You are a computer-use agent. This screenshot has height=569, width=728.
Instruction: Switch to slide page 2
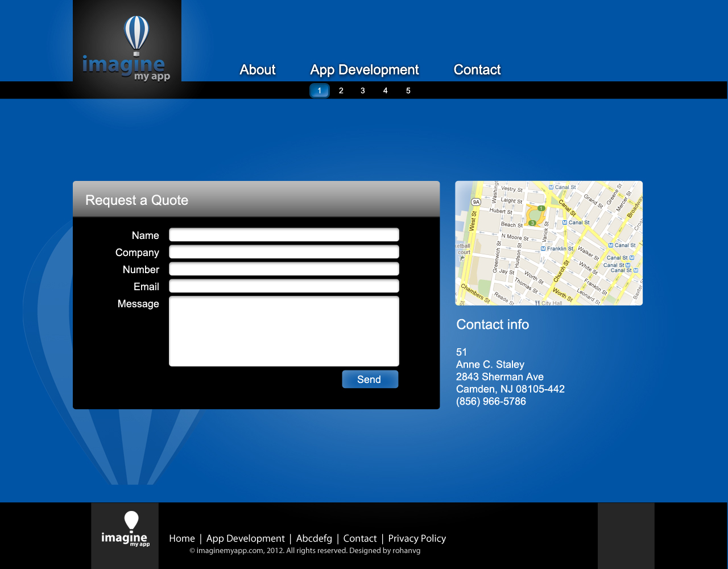[x=341, y=90]
